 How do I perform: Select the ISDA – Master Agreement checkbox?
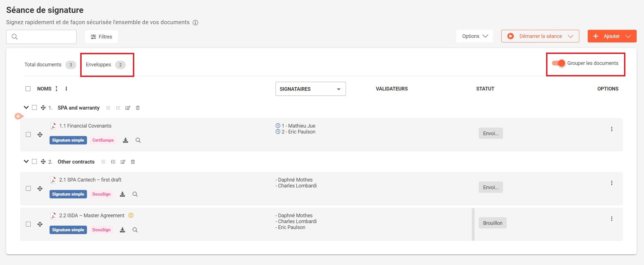[28, 224]
